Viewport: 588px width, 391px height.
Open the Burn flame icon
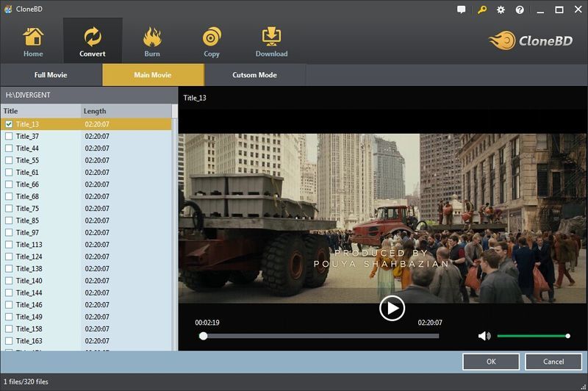(152, 37)
